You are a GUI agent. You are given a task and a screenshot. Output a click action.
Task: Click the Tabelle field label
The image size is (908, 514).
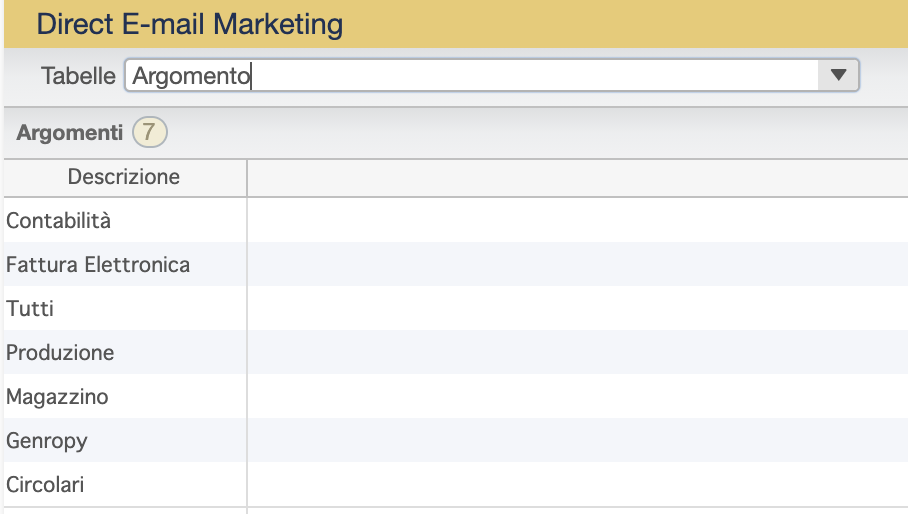[x=78, y=76]
